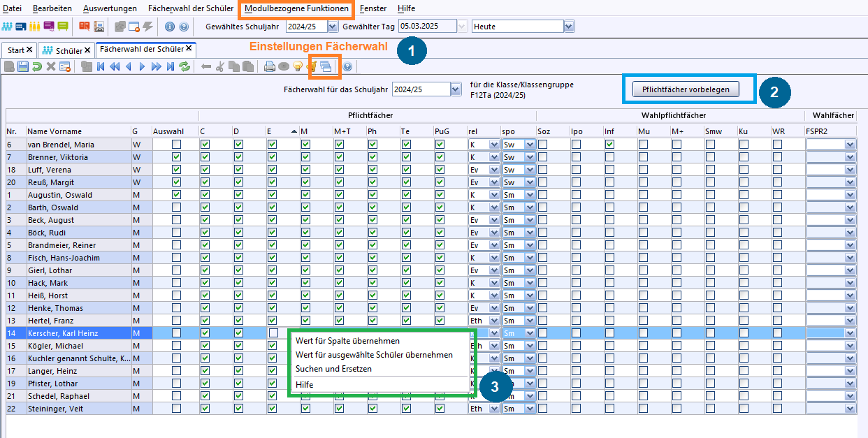Open rel dropdown for Brenner, Viktoria

pyautogui.click(x=494, y=157)
